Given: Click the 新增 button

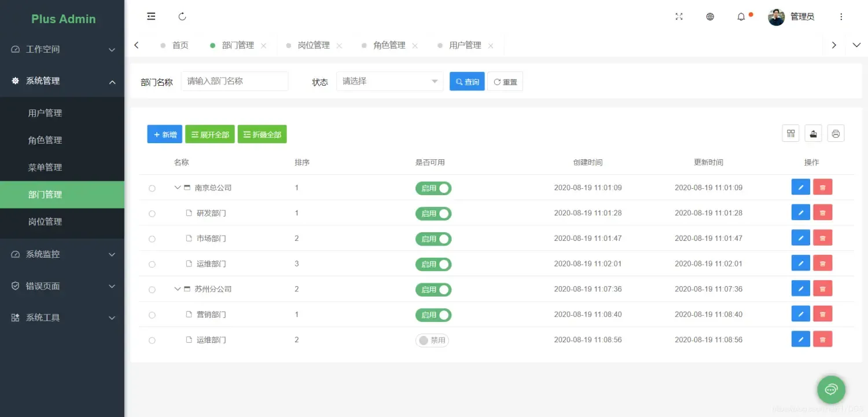Looking at the screenshot, I should [164, 134].
